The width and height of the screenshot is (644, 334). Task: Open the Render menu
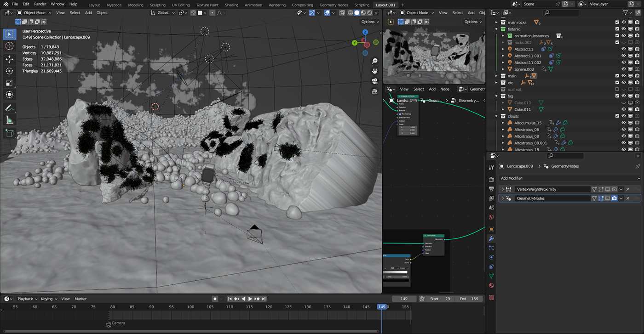click(40, 4)
